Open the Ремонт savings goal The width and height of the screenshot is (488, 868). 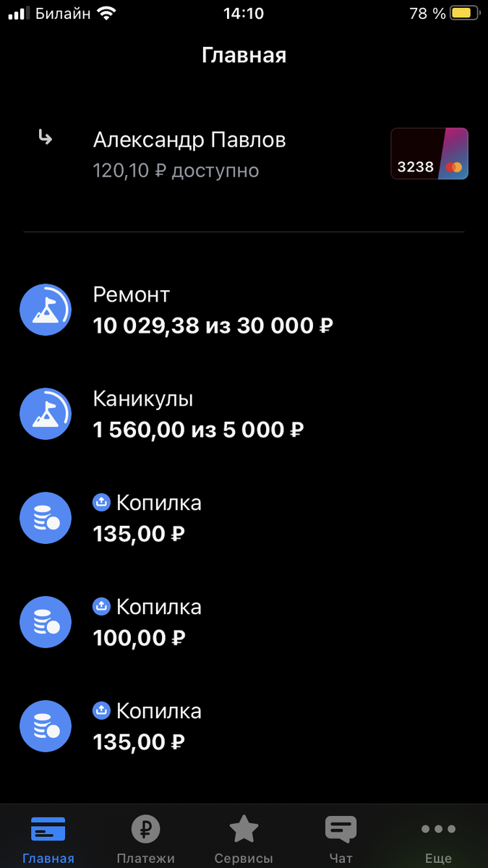click(x=181, y=310)
